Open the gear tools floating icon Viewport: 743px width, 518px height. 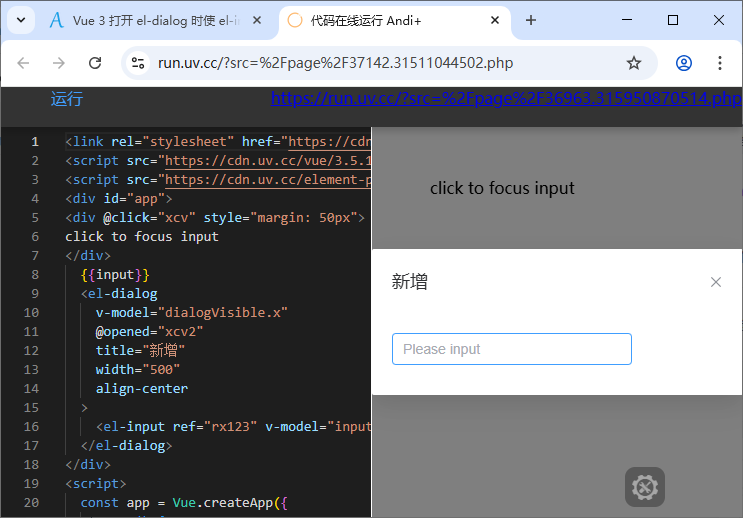(x=644, y=487)
